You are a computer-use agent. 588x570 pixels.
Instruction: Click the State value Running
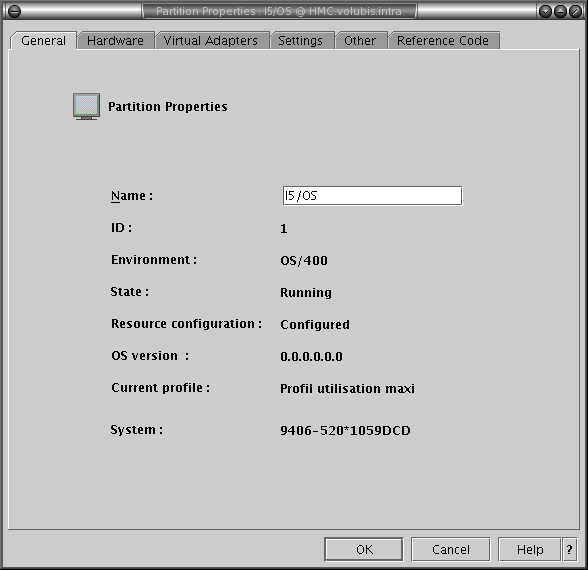point(306,292)
